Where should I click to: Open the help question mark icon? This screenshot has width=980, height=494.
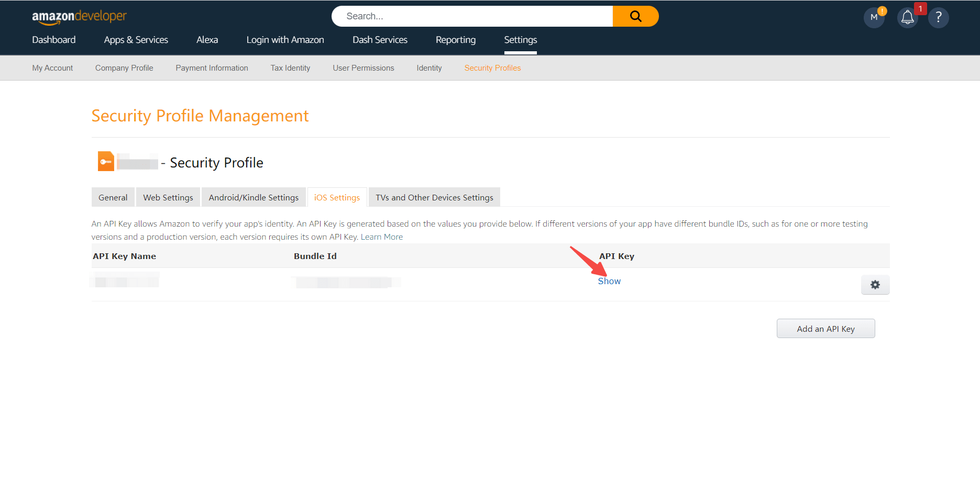[x=938, y=18]
